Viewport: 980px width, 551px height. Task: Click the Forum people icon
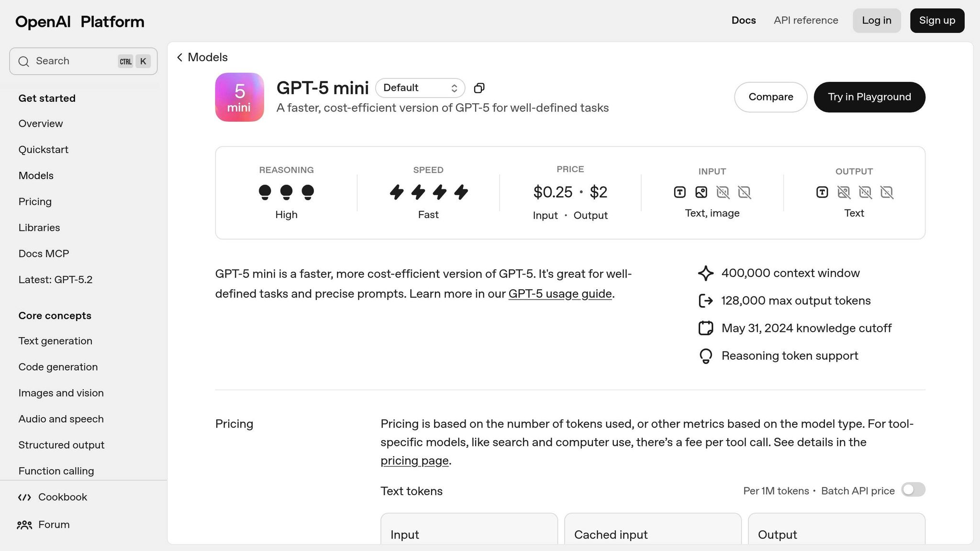[24, 525]
